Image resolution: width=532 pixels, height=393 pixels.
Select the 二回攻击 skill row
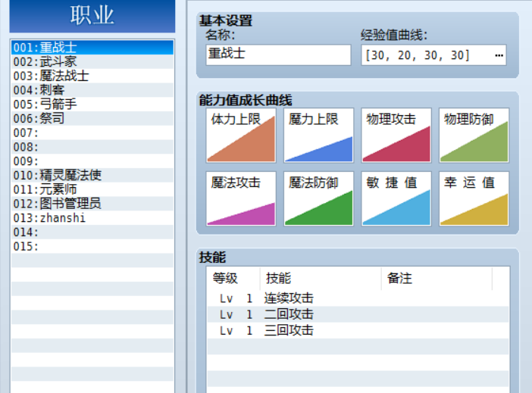pos(358,314)
